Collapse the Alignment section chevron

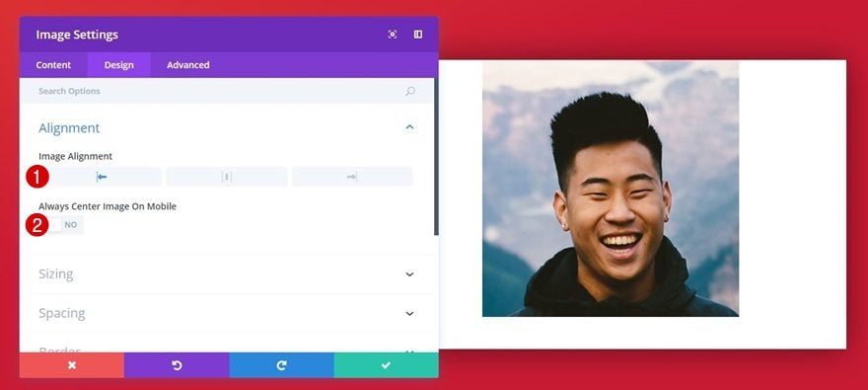(x=409, y=127)
